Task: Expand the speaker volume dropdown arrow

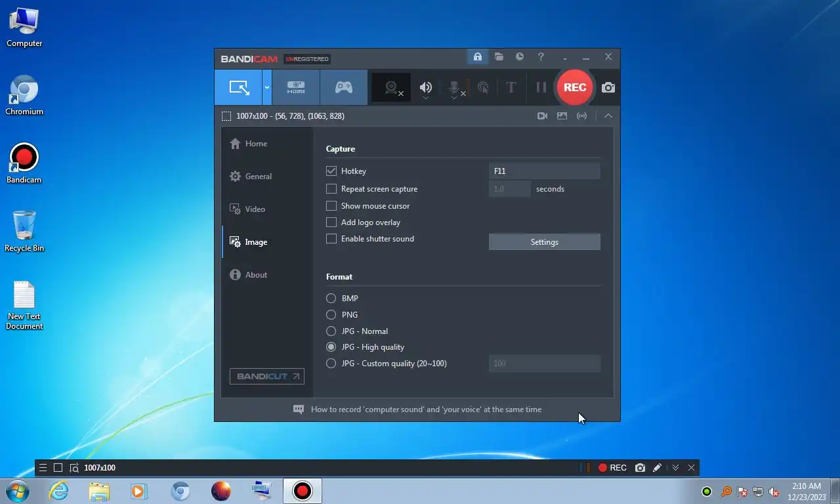Action: [426, 98]
